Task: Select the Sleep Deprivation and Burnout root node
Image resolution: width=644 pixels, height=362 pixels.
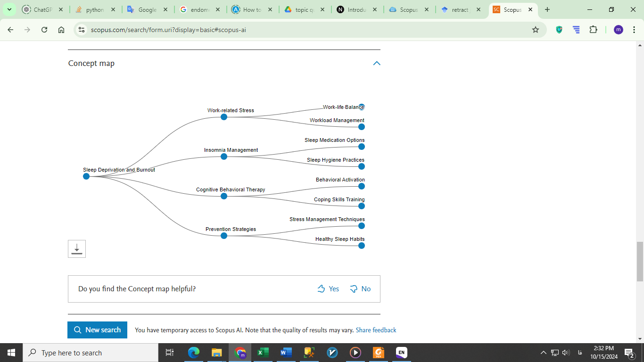Action: click(86, 176)
